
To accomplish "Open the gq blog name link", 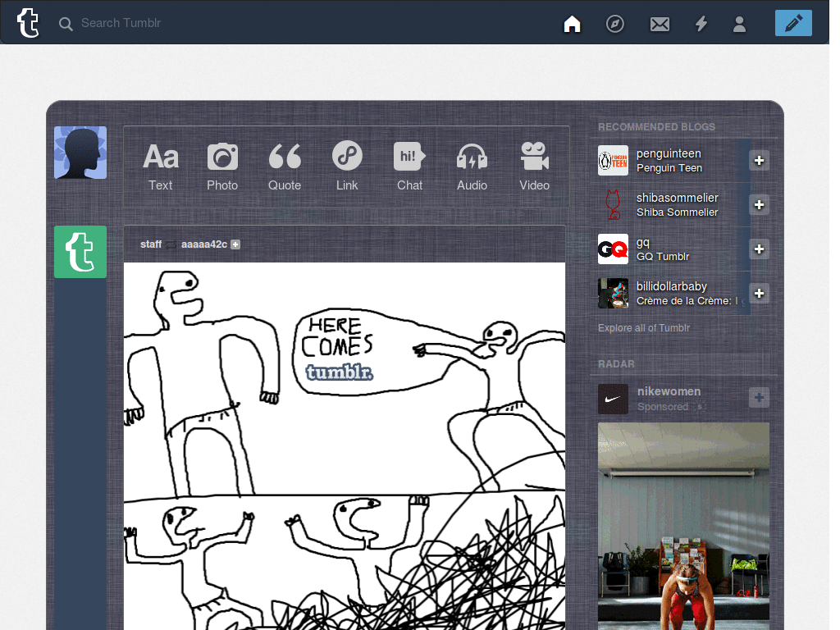I will pos(643,242).
